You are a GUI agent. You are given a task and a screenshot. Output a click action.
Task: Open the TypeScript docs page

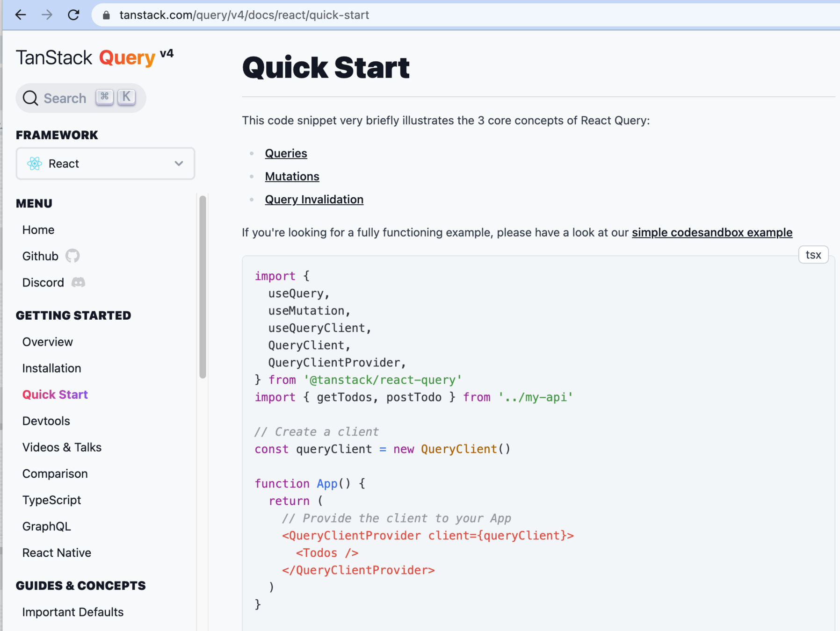pyautogui.click(x=51, y=500)
